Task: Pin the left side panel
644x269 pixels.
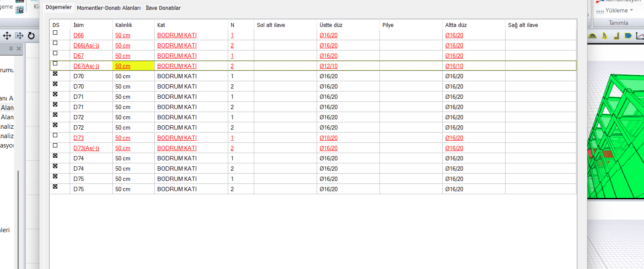Action: coord(11,49)
